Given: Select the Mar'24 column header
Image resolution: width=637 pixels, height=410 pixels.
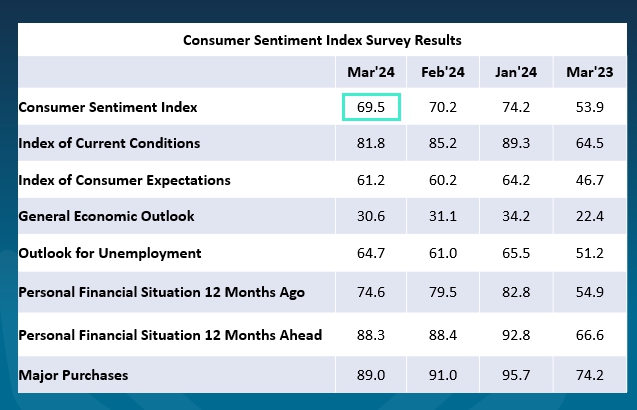Looking at the screenshot, I should (371, 73).
